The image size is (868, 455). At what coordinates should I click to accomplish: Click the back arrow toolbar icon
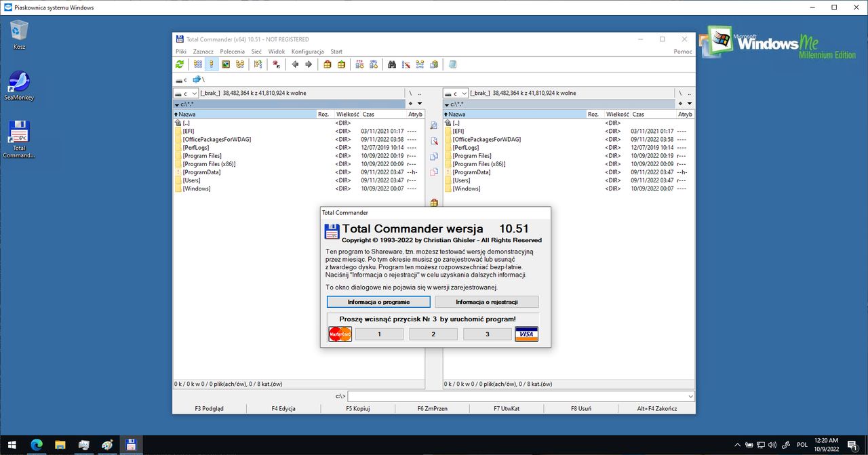coord(295,64)
